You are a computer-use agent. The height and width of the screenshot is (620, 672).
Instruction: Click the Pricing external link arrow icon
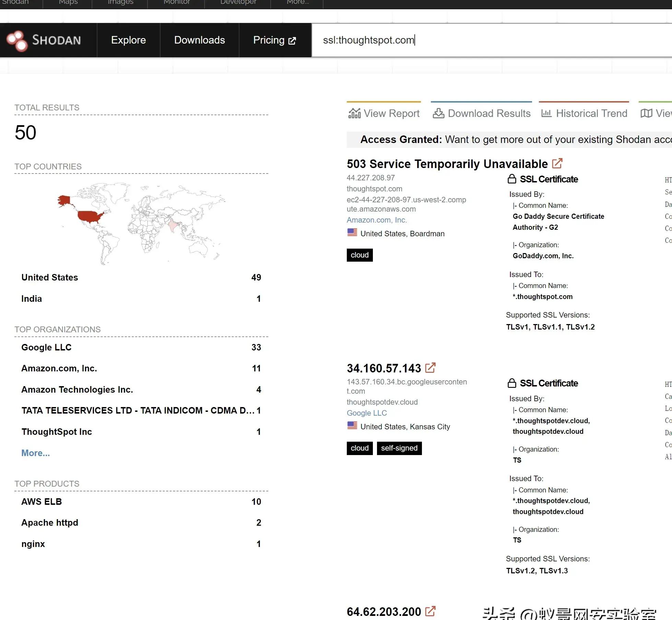292,41
